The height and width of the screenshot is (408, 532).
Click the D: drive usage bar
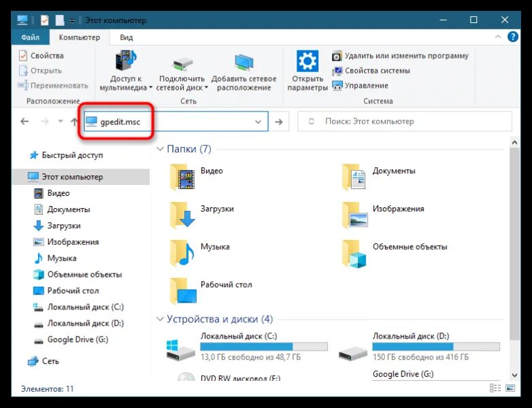click(x=436, y=347)
